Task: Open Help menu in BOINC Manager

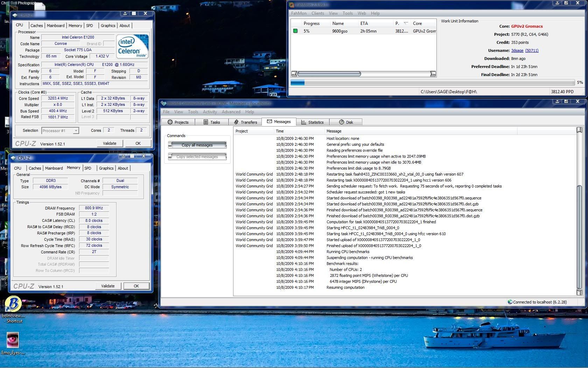Action: pyautogui.click(x=250, y=112)
